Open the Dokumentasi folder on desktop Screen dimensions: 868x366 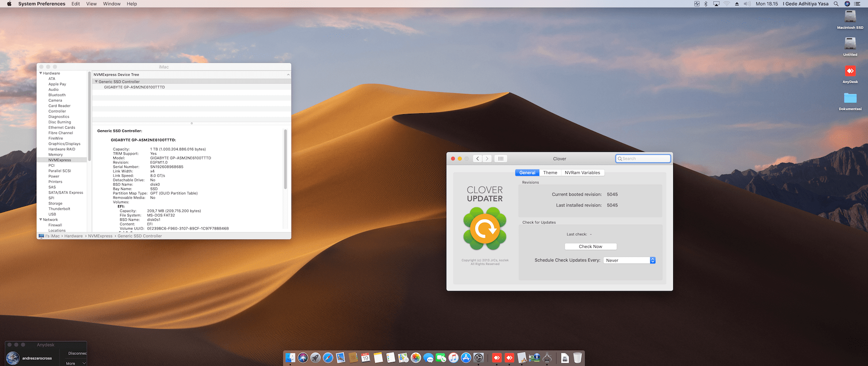click(x=850, y=99)
